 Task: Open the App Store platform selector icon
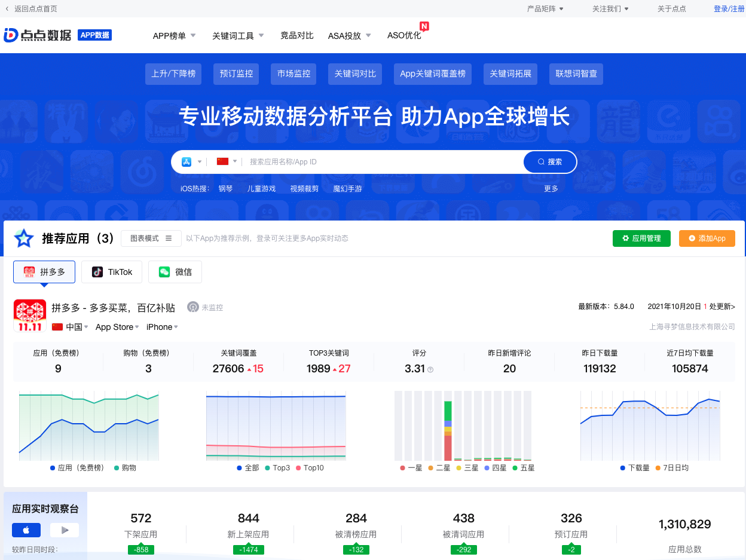point(186,161)
